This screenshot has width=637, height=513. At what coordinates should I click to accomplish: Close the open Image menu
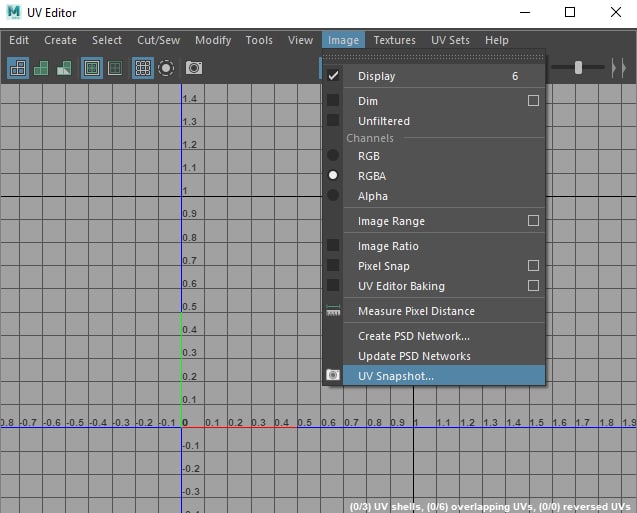click(x=343, y=40)
